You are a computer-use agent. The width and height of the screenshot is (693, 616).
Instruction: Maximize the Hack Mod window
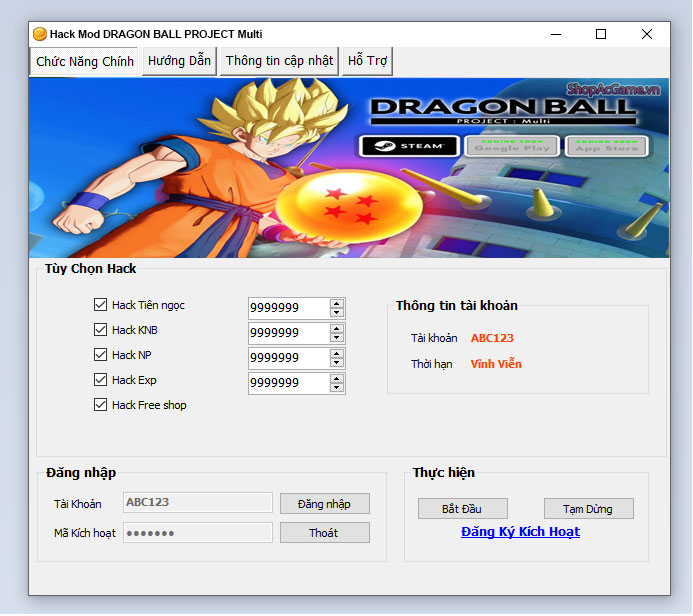pos(601,34)
